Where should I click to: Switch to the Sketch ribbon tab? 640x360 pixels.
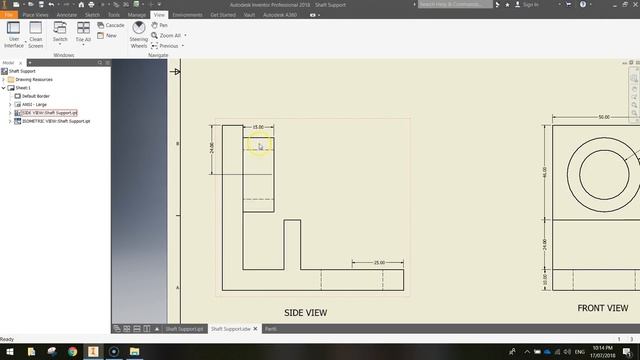[x=92, y=15]
